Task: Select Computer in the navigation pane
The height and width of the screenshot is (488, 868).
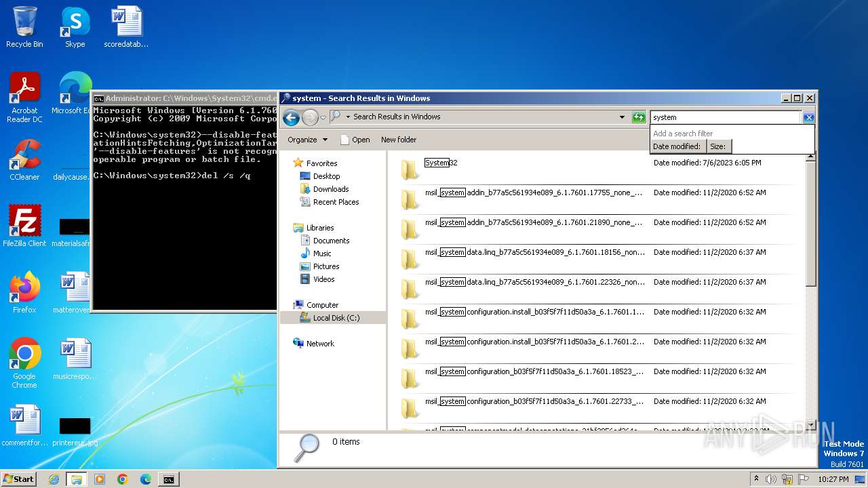Action: pos(322,305)
